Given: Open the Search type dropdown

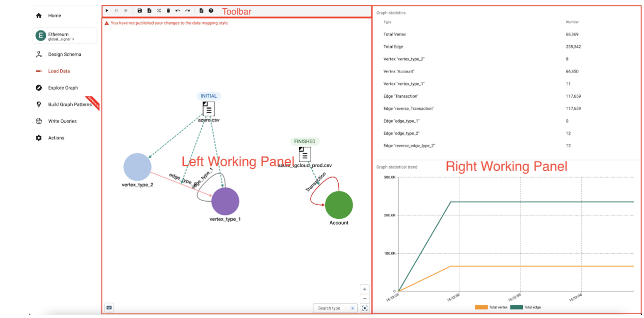Looking at the screenshot, I should [x=335, y=308].
